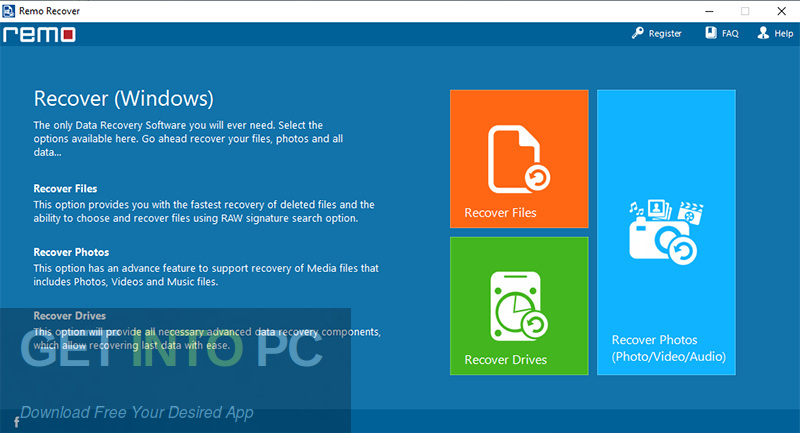This screenshot has width=800, height=433.
Task: Click the camera media recovery icon
Action: 665,232
